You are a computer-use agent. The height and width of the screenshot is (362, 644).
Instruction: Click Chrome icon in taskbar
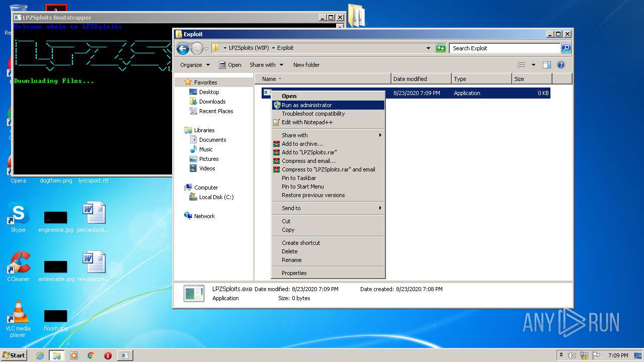pyautogui.click(x=91, y=355)
